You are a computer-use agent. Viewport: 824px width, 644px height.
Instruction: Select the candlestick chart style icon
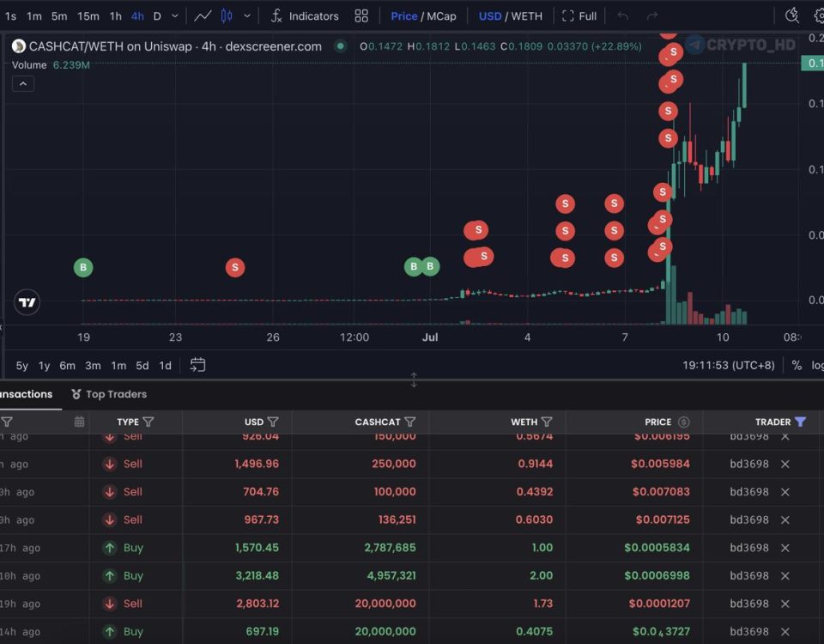coord(227,16)
